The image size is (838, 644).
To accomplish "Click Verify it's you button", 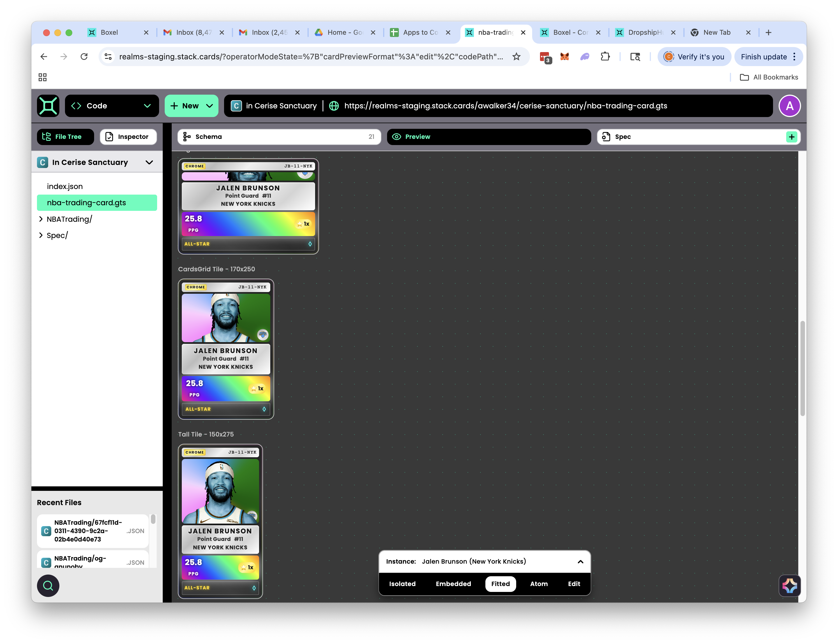I will click(694, 57).
